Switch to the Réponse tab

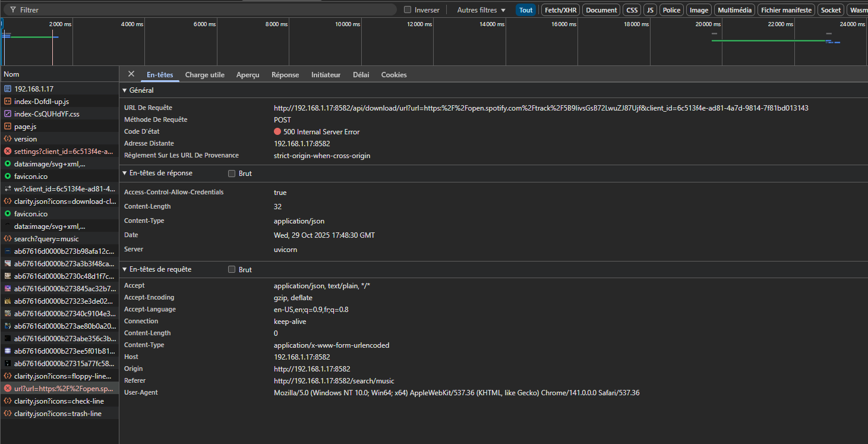coord(285,75)
